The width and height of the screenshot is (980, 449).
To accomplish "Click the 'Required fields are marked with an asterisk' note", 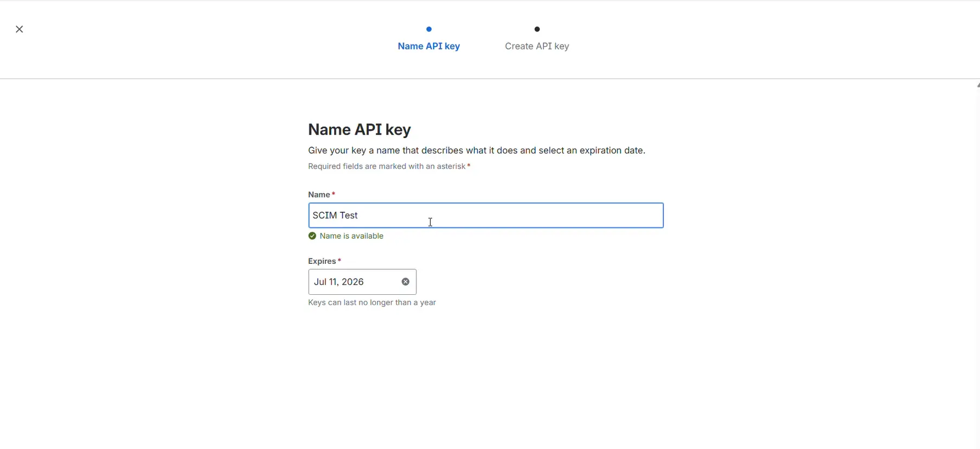I will tap(389, 166).
